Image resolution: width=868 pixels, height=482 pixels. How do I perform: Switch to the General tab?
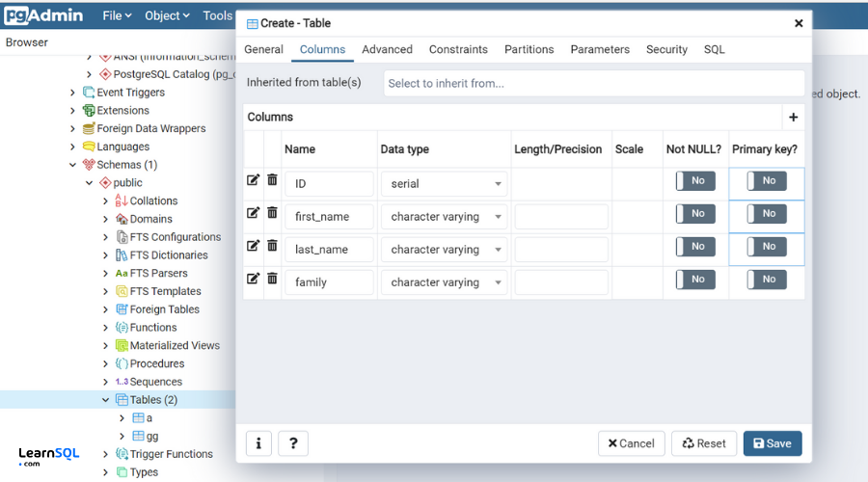[263, 50]
